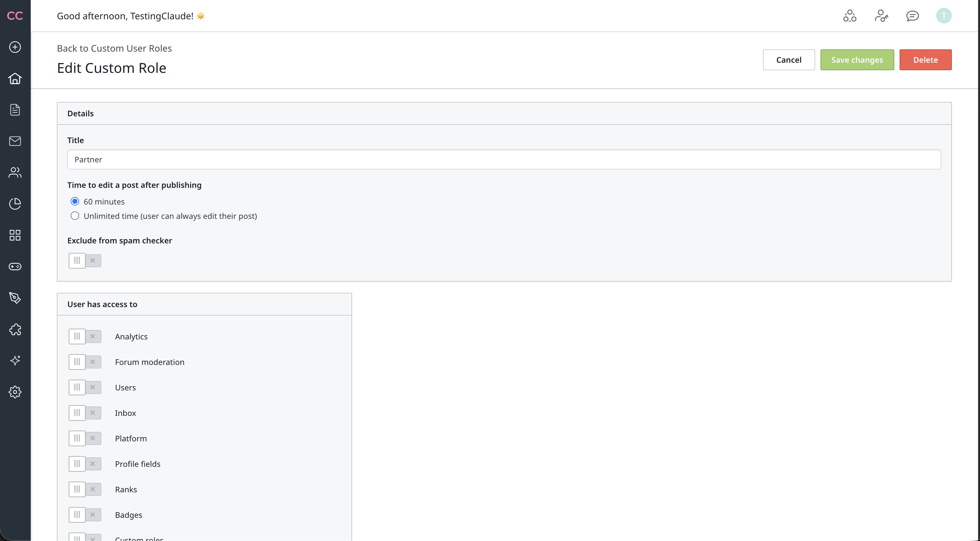Click the 'Good afternoon, TestingClaude!' greeting
This screenshot has width=980, height=541.
pos(125,16)
